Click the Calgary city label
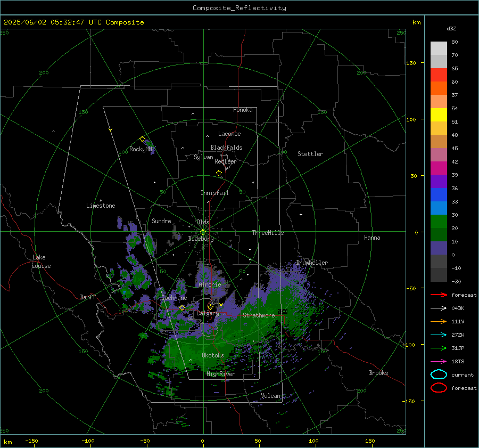479x448 pixels. (208, 313)
